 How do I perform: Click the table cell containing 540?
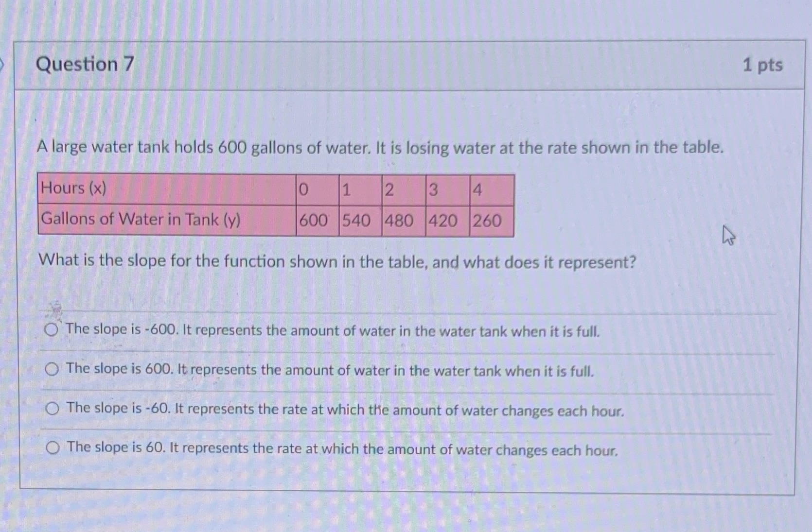[x=356, y=221]
